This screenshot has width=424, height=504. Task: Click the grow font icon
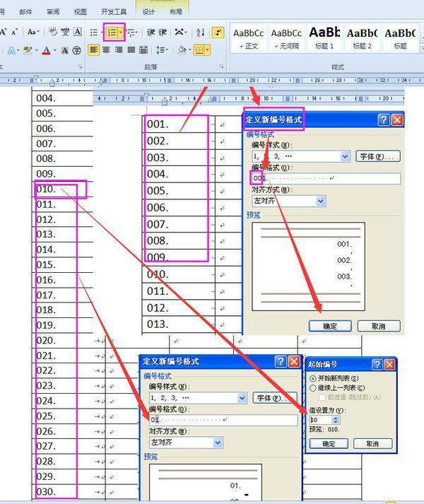click(x=4, y=32)
